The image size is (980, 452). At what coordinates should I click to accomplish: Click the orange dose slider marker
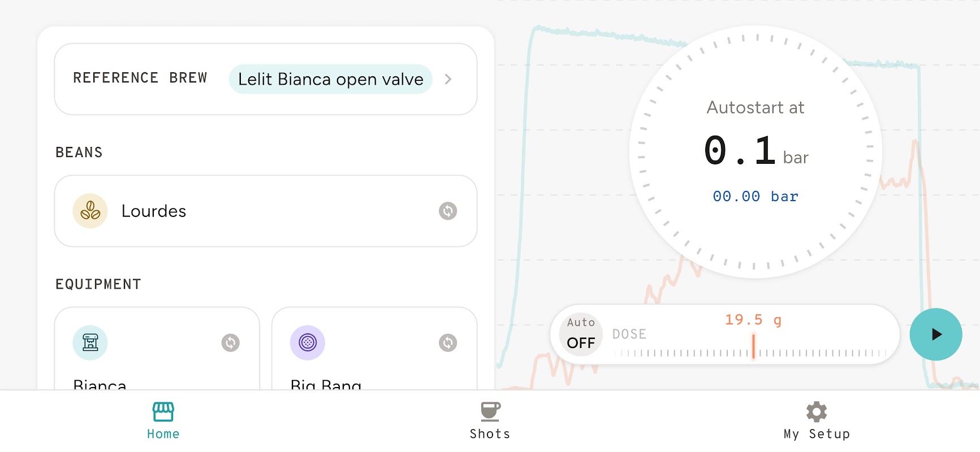[753, 346]
